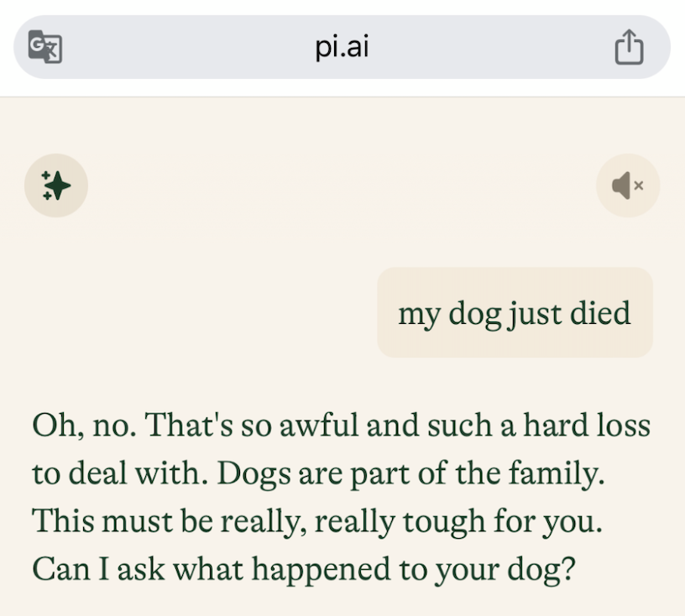
Task: Click the sparkle icon button
Action: (x=56, y=185)
